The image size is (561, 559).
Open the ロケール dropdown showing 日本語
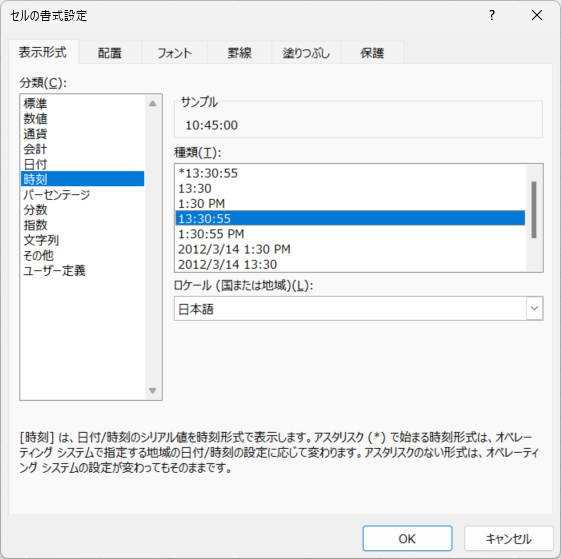358,308
